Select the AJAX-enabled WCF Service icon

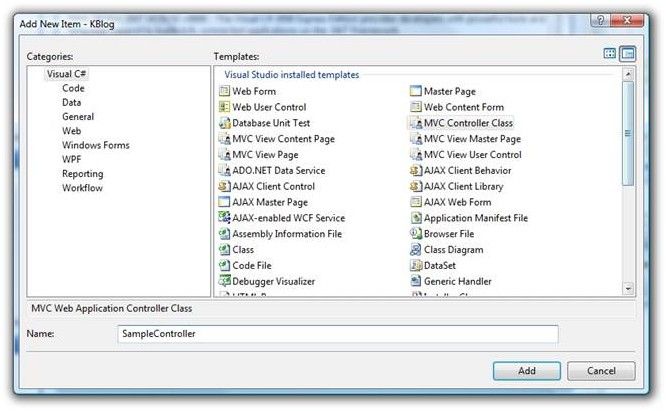coord(224,218)
